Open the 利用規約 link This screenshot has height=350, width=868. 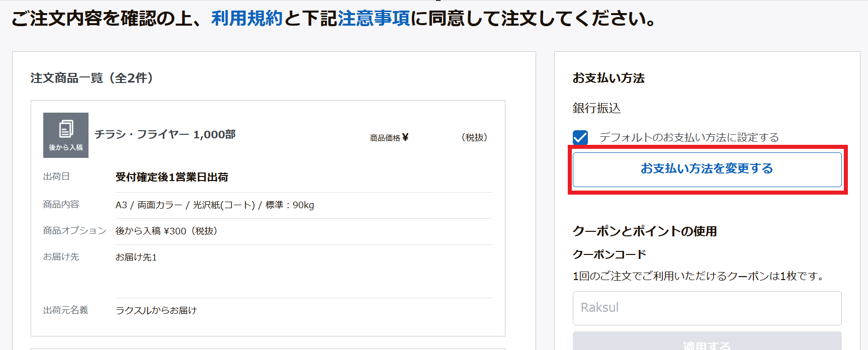247,19
